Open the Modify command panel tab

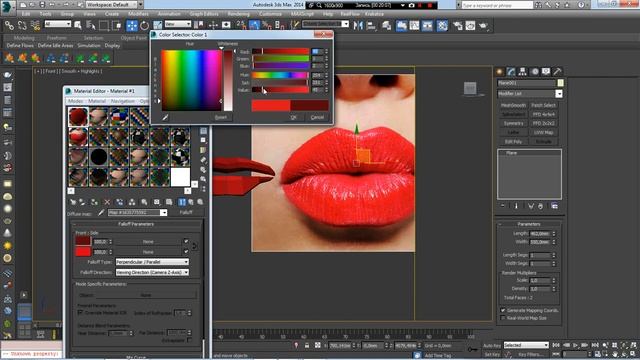click(x=511, y=71)
